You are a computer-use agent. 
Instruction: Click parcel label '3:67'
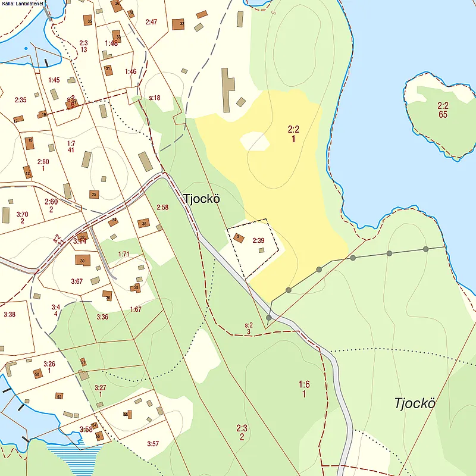[77, 281]
